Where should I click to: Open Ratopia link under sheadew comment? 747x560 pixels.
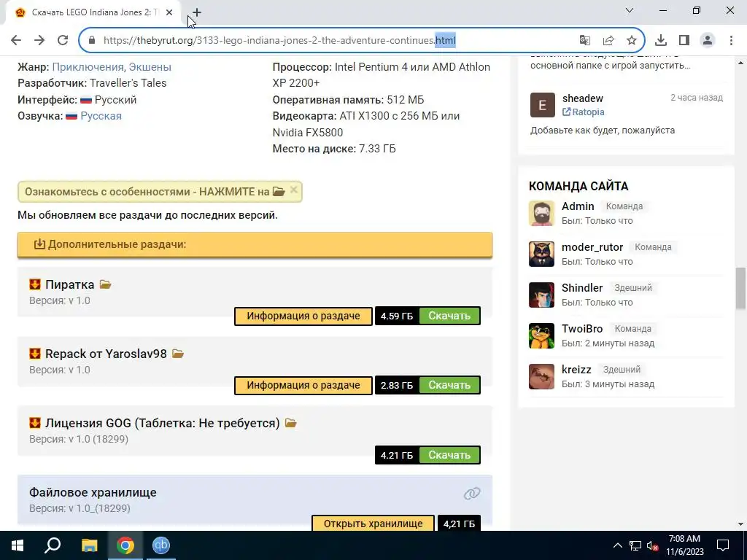(x=584, y=112)
